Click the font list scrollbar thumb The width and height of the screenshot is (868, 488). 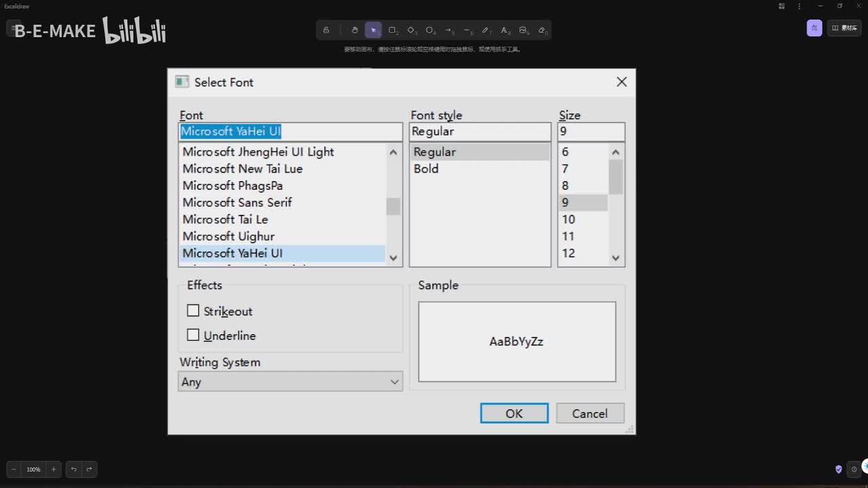tap(393, 206)
